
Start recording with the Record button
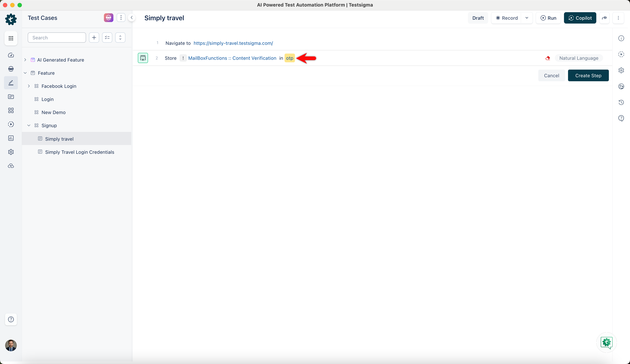point(507,18)
